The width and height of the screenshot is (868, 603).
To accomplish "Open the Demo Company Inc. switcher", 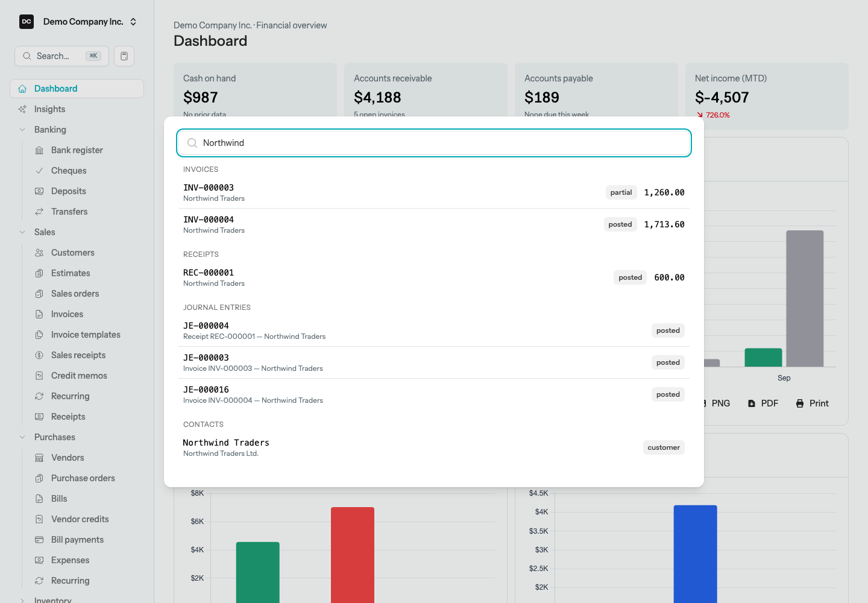I will tap(78, 22).
